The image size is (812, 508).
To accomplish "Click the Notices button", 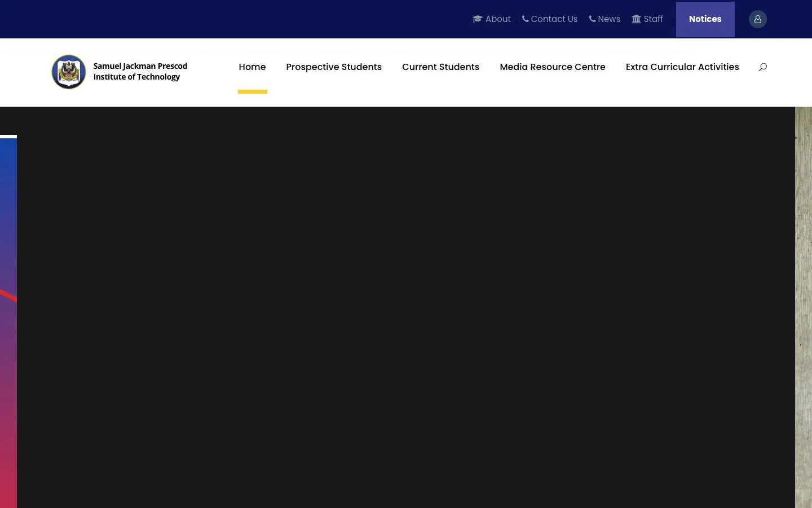I will pos(705,19).
